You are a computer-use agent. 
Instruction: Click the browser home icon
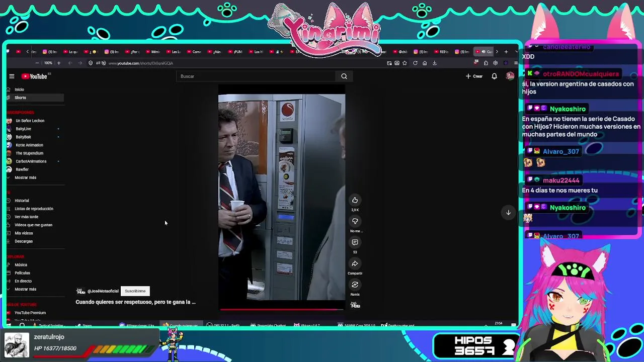point(425,63)
